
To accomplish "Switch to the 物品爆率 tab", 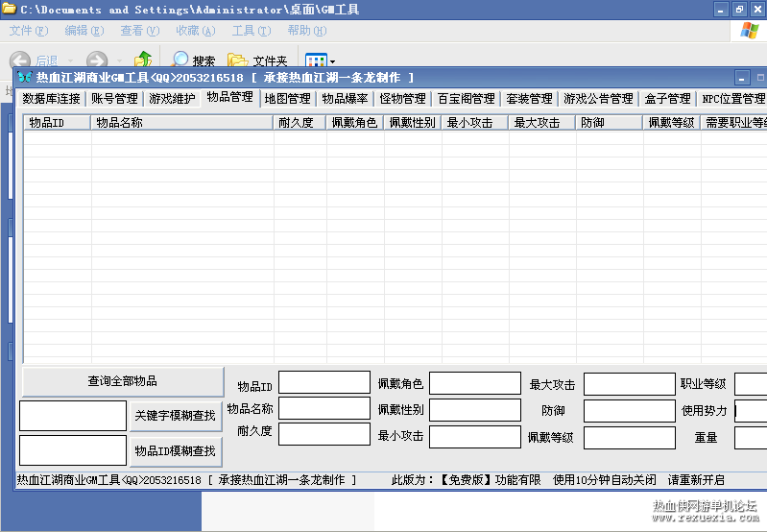I will click(345, 98).
